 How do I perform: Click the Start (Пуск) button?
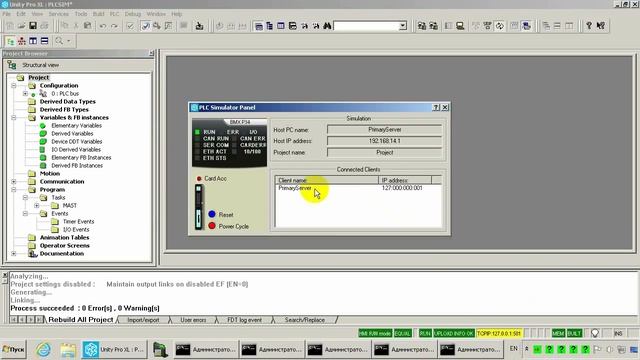click(13, 349)
